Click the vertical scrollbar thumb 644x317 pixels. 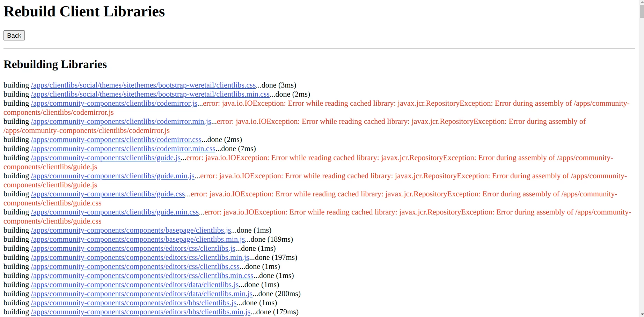pyautogui.click(x=642, y=11)
